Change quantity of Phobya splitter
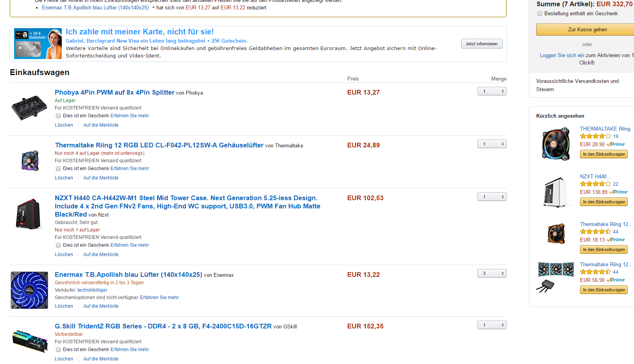The height and width of the screenshot is (364, 634). click(x=492, y=91)
